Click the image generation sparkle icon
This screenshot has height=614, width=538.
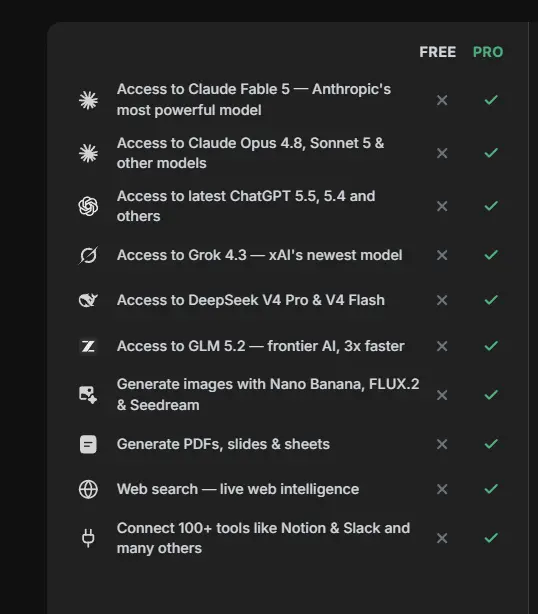(x=88, y=395)
